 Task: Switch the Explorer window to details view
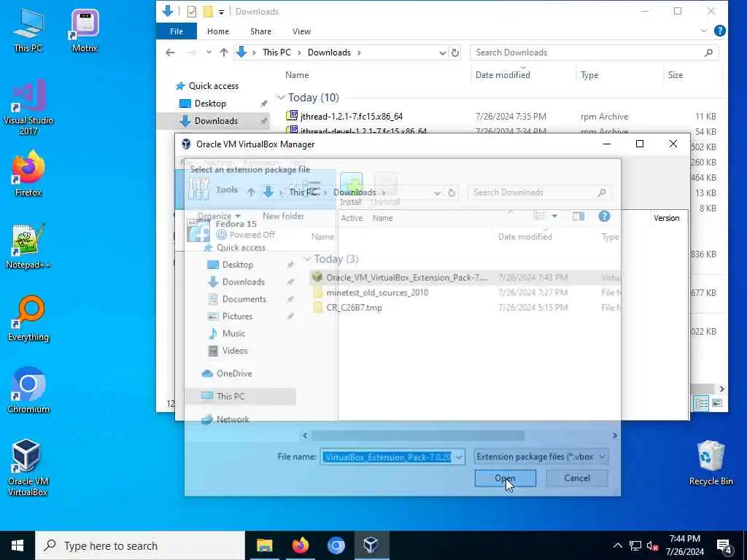[x=701, y=403]
